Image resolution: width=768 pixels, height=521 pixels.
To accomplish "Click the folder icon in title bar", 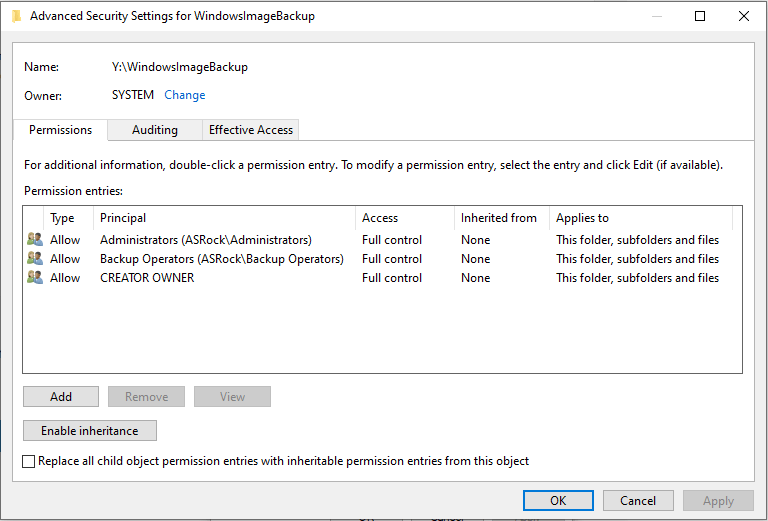I will click(17, 16).
